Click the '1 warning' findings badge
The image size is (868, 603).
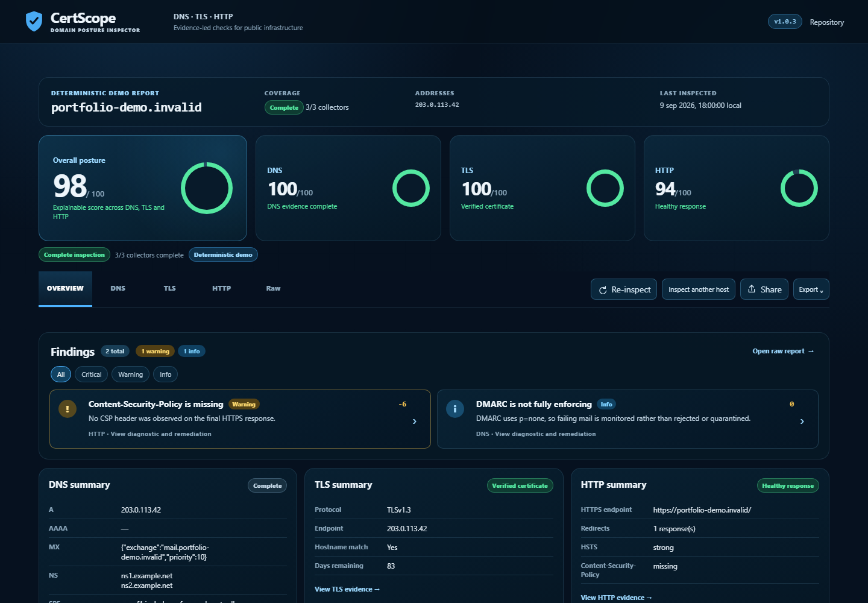coord(156,351)
